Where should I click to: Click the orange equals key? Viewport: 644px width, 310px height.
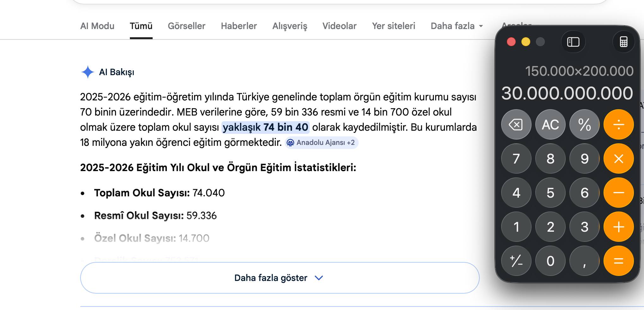[x=618, y=261]
